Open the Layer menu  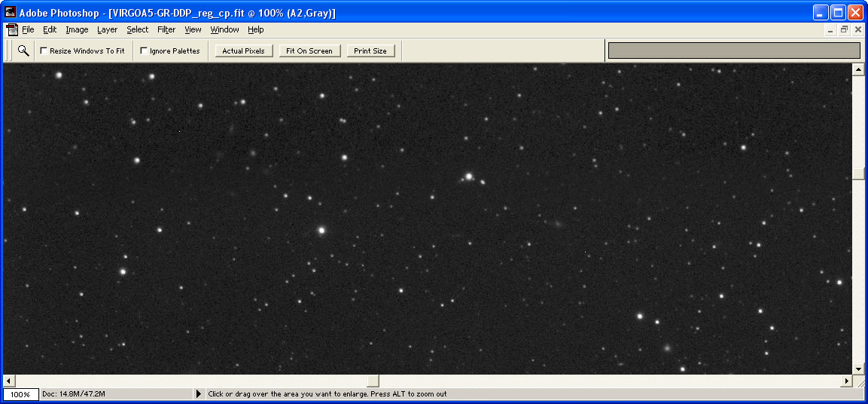(107, 30)
